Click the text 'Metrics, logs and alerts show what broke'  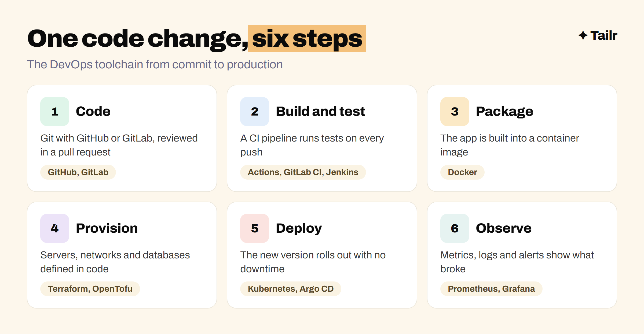pyautogui.click(x=517, y=262)
